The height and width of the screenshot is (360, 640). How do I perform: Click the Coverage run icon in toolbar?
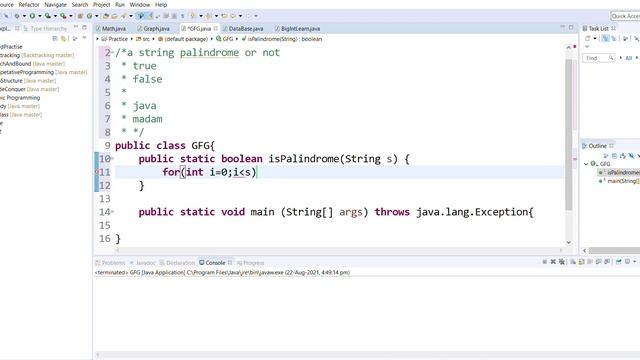pyautogui.click(x=48, y=16)
